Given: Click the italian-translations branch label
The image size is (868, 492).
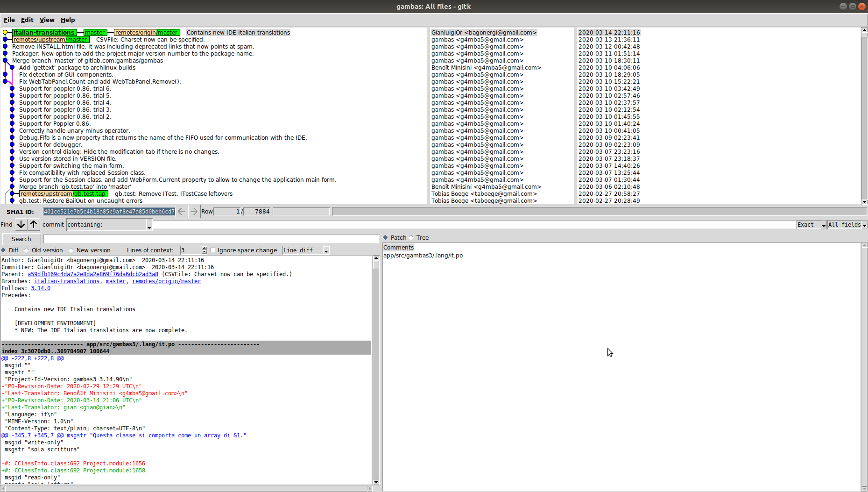Looking at the screenshot, I should (x=44, y=33).
